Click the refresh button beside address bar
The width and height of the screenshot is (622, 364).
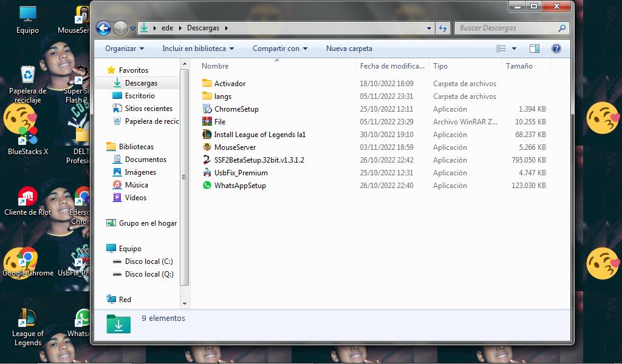click(x=443, y=28)
